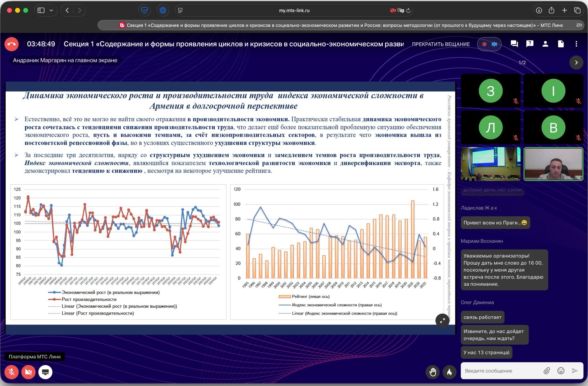Image resolution: width=588 pixels, height=386 pixels.
Task: Unmute the microphone
Action: pyautogui.click(x=12, y=372)
